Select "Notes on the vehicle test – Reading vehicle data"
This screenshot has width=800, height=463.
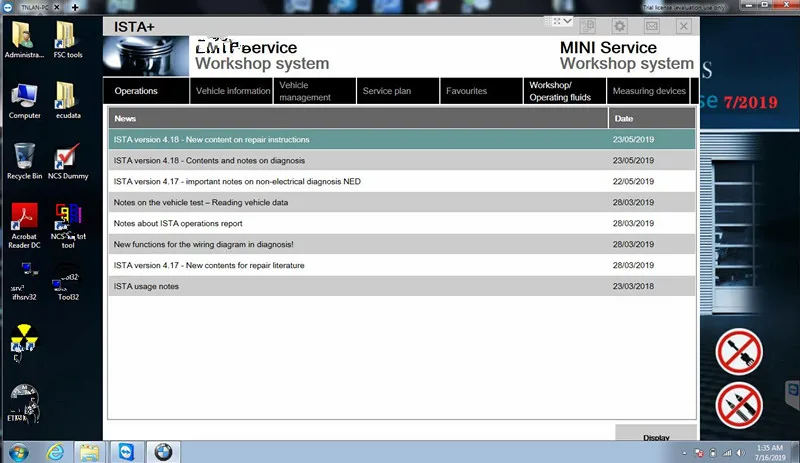tap(402, 202)
